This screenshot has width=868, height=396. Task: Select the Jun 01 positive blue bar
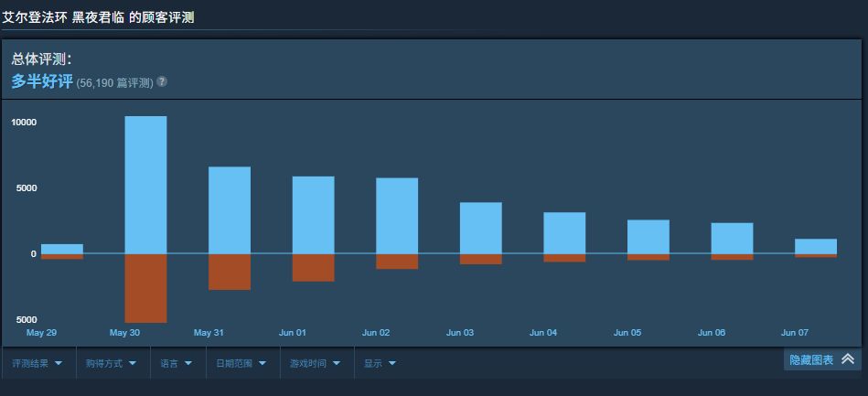pos(314,215)
